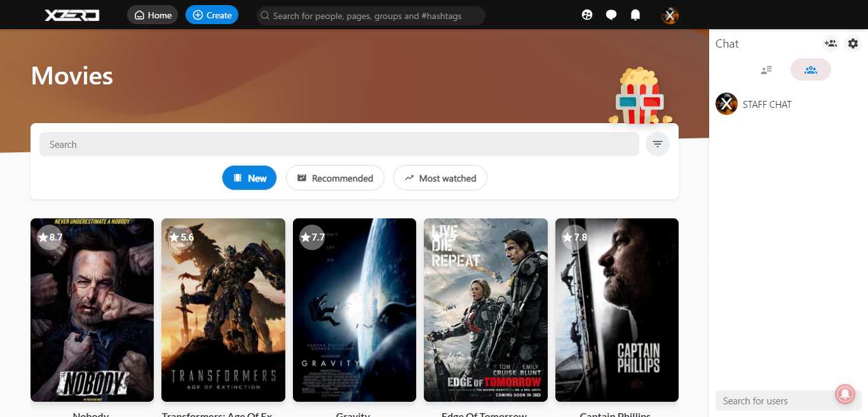Click the 5.6 star rating badge on Transformers

click(180, 237)
